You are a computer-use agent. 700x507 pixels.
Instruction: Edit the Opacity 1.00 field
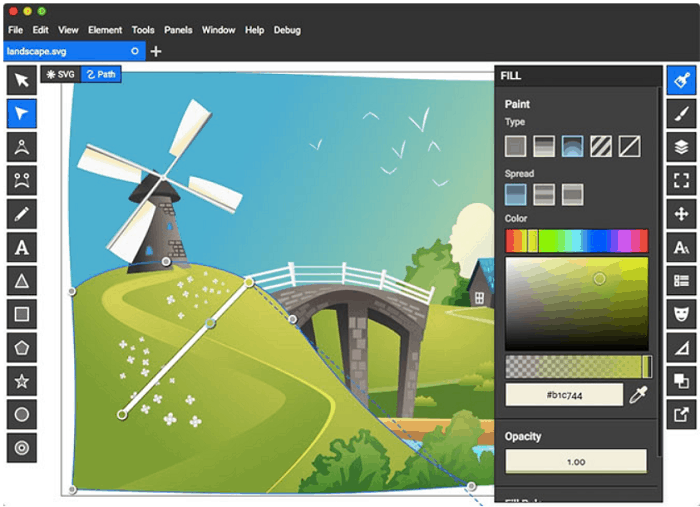pos(576,461)
